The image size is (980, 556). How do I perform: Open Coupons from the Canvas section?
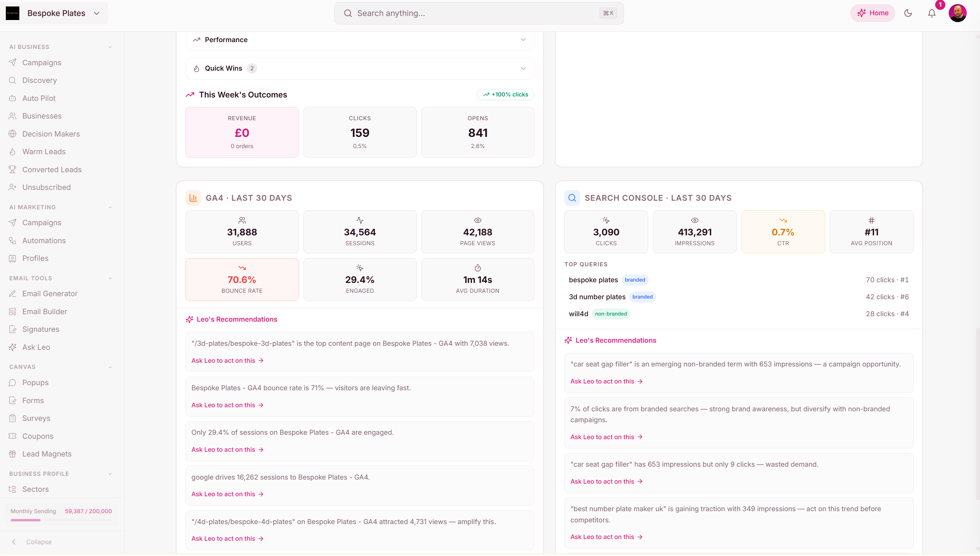pyautogui.click(x=37, y=436)
